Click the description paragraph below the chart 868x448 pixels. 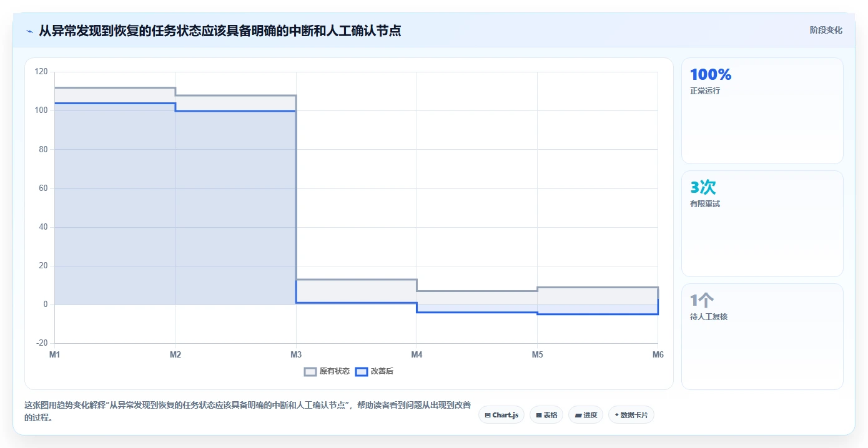(248, 412)
